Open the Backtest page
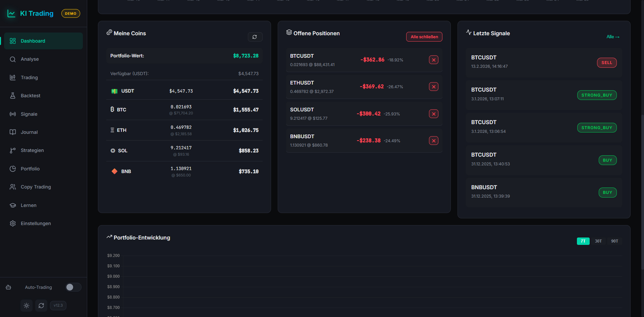 30,96
